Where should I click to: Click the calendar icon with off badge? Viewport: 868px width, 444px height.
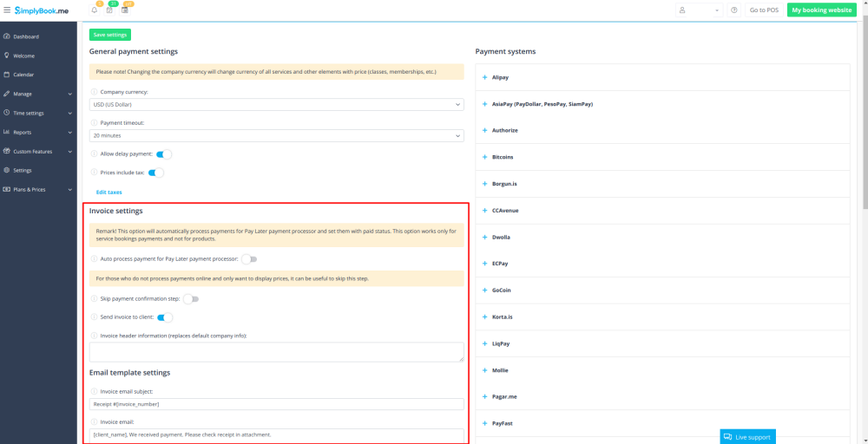coord(125,10)
